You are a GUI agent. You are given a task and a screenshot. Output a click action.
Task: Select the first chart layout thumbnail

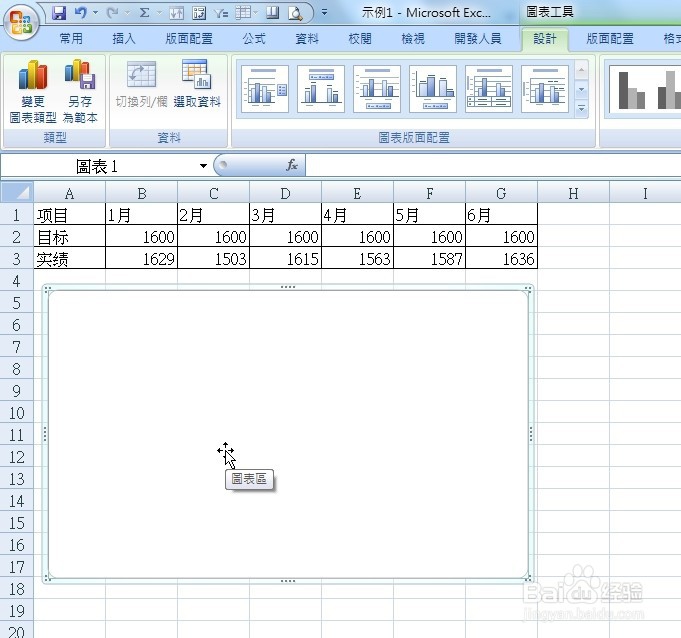tap(265, 89)
